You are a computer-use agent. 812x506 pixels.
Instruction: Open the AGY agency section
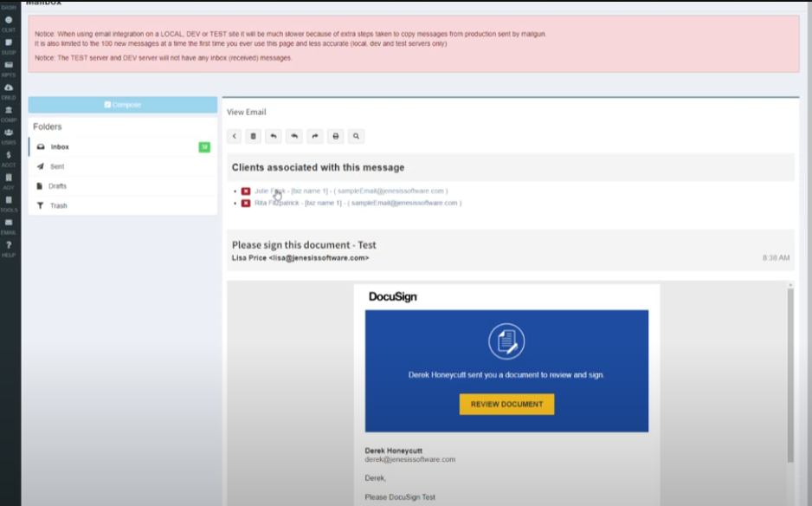point(9,181)
